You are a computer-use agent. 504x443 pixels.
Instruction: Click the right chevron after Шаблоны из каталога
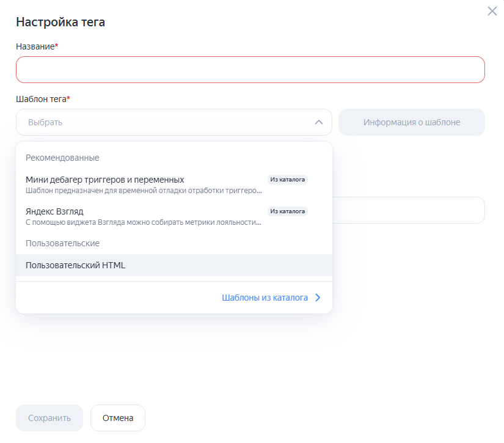click(x=318, y=298)
